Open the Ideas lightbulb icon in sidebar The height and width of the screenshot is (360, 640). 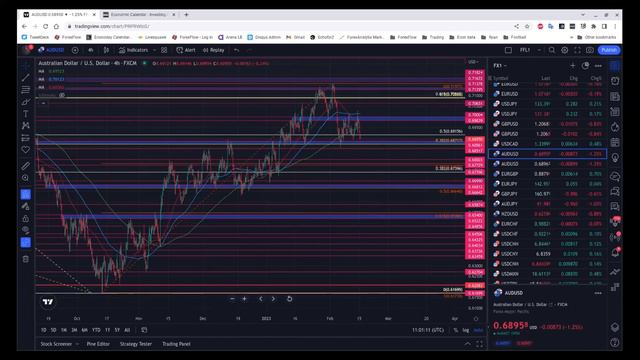tap(615, 158)
